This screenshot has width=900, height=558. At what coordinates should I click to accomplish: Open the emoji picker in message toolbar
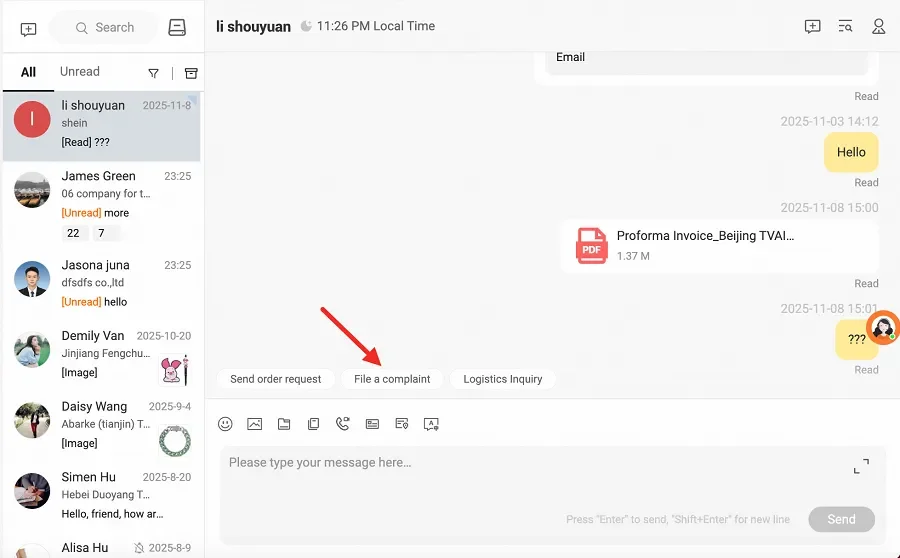click(225, 424)
